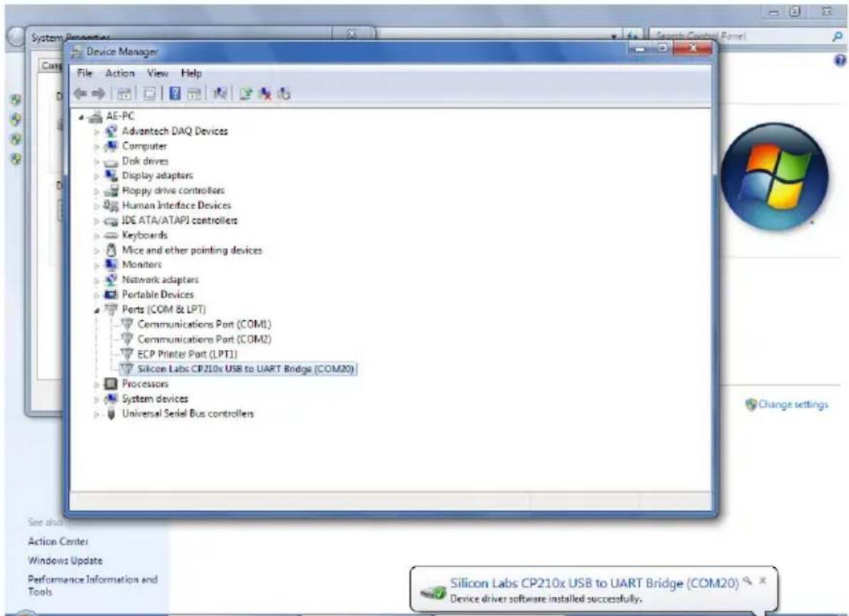
Task: Click the Advantech DAQ Devices icon
Action: click(x=111, y=131)
